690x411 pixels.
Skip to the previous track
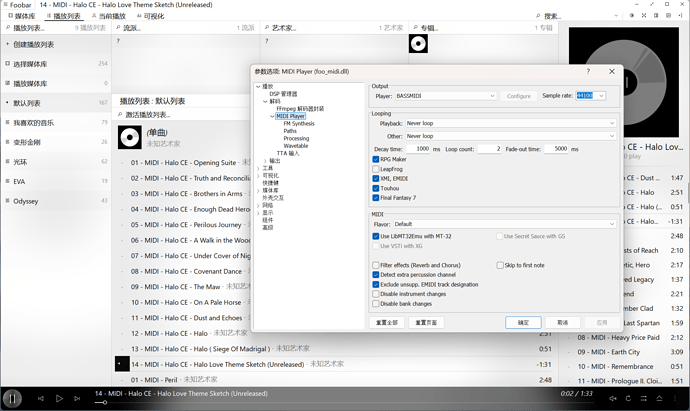tap(40, 399)
